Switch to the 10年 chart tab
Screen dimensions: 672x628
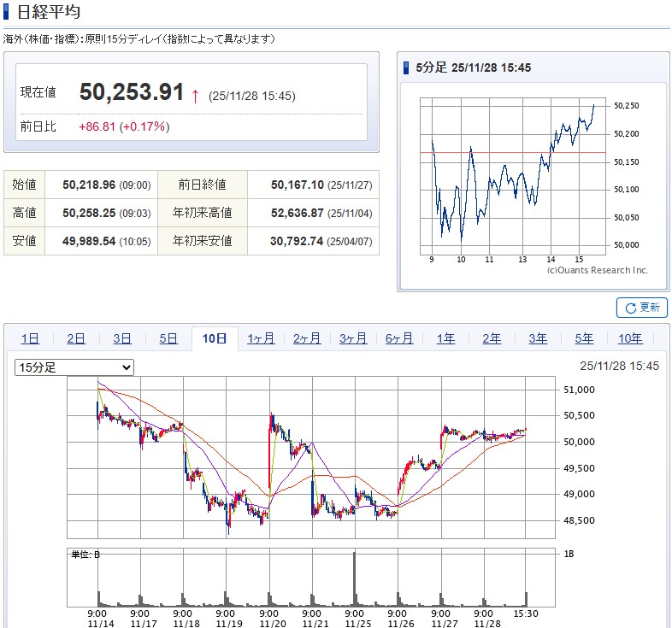point(630,338)
